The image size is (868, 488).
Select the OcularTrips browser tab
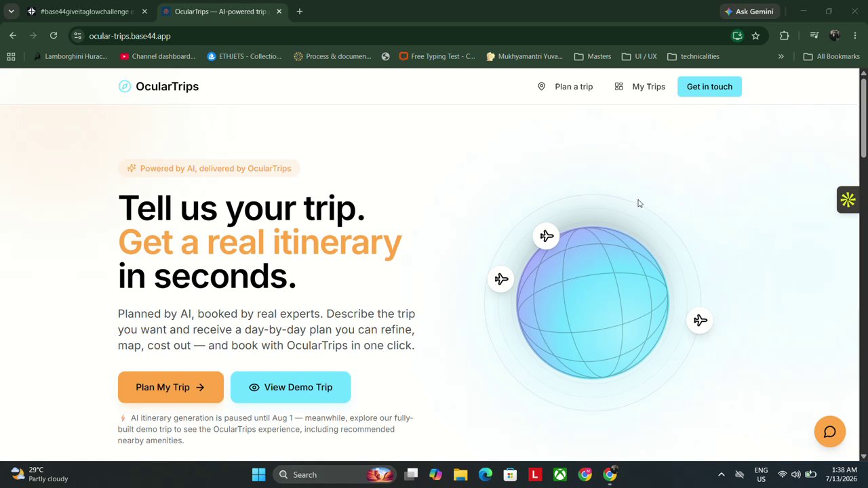(x=221, y=12)
